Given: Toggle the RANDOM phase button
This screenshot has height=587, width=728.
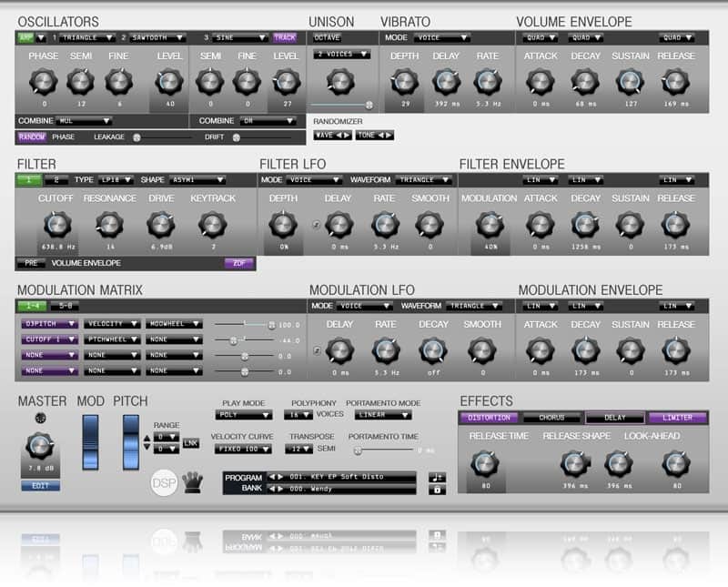Looking at the screenshot, I should pyautogui.click(x=32, y=137).
